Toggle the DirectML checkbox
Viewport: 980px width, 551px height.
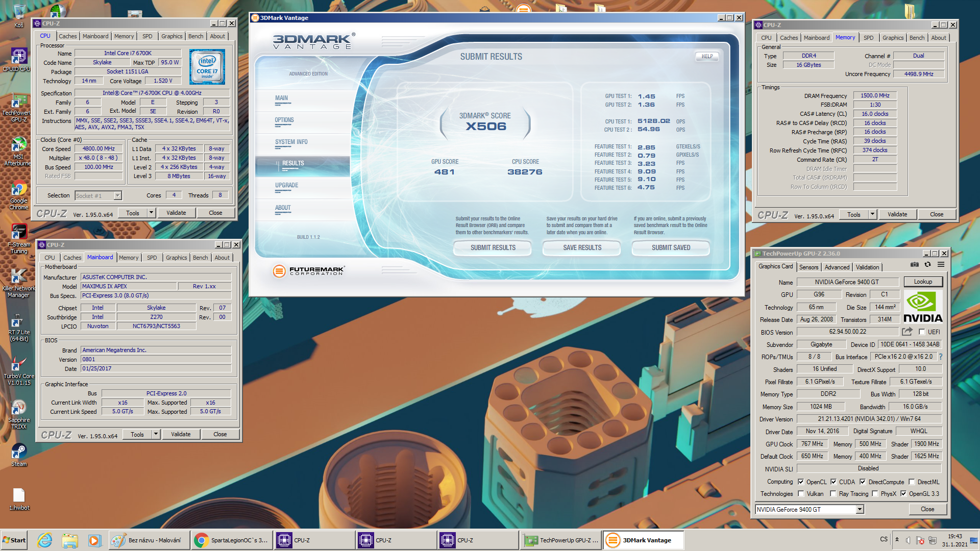pos(912,482)
